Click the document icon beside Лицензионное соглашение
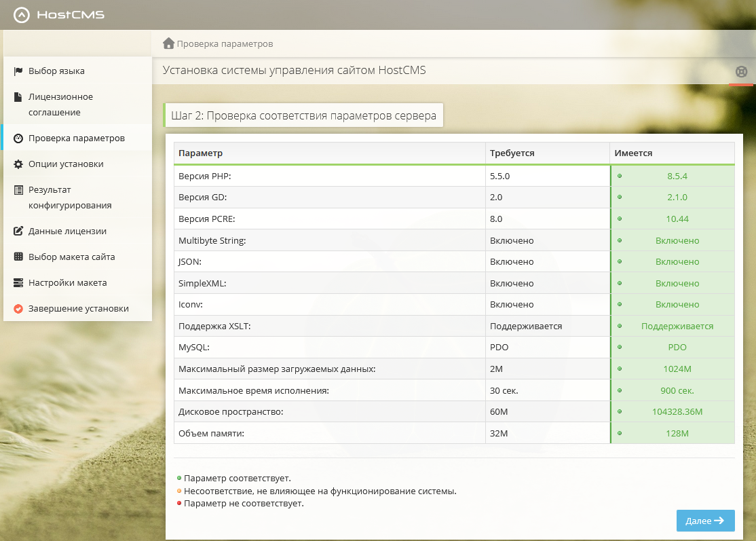Viewport: 756px width, 541px height. (x=18, y=97)
